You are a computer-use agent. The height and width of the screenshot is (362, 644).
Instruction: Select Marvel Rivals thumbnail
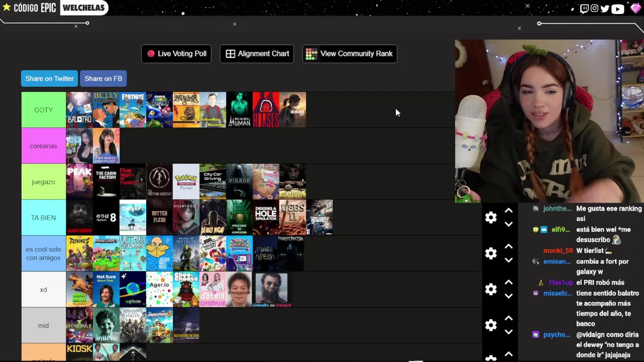tap(79, 253)
